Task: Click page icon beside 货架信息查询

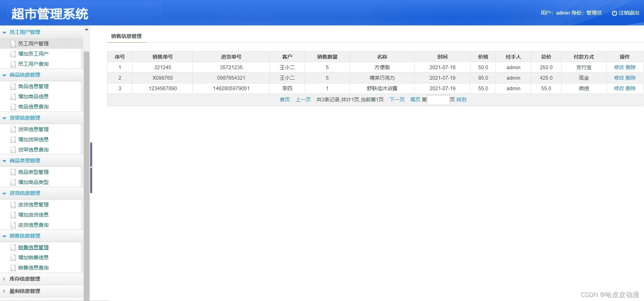Action: 13,150
